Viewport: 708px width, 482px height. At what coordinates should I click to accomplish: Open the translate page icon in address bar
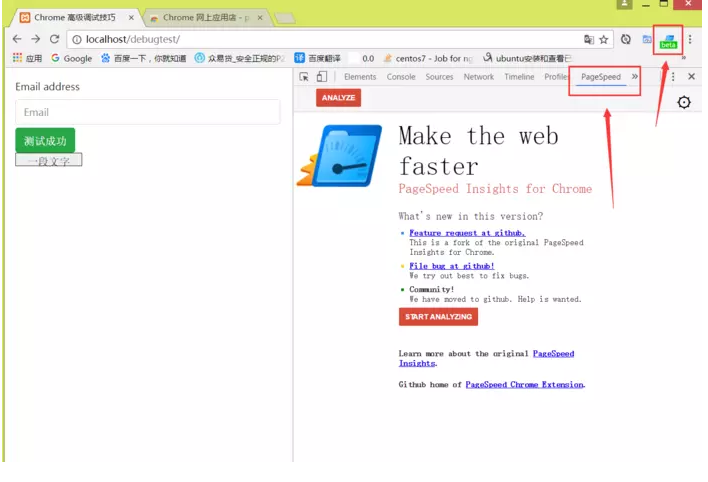pos(589,40)
